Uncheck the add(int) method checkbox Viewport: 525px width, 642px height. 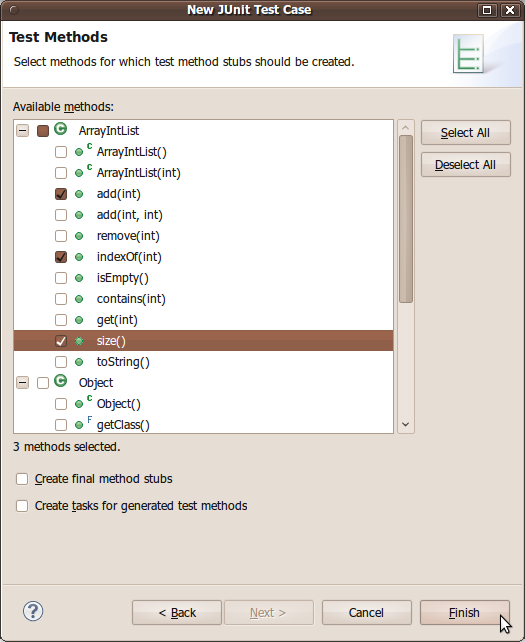[61, 194]
